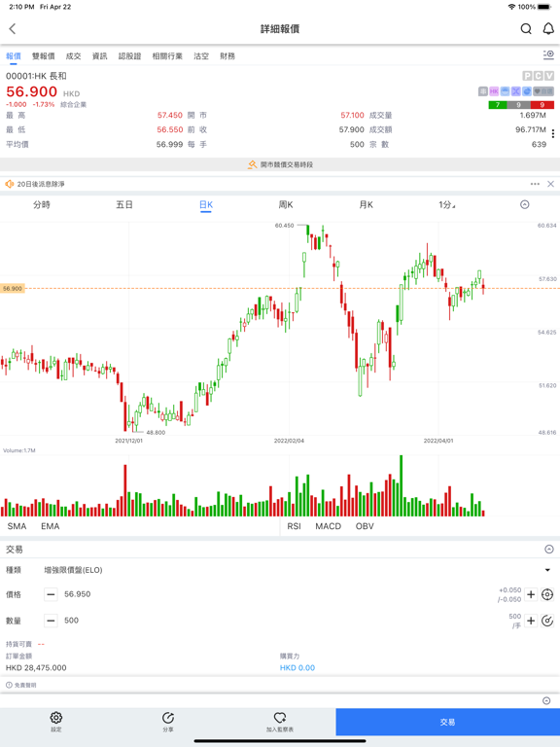Open the 財務 tab
The width and height of the screenshot is (560, 747).
click(227, 56)
